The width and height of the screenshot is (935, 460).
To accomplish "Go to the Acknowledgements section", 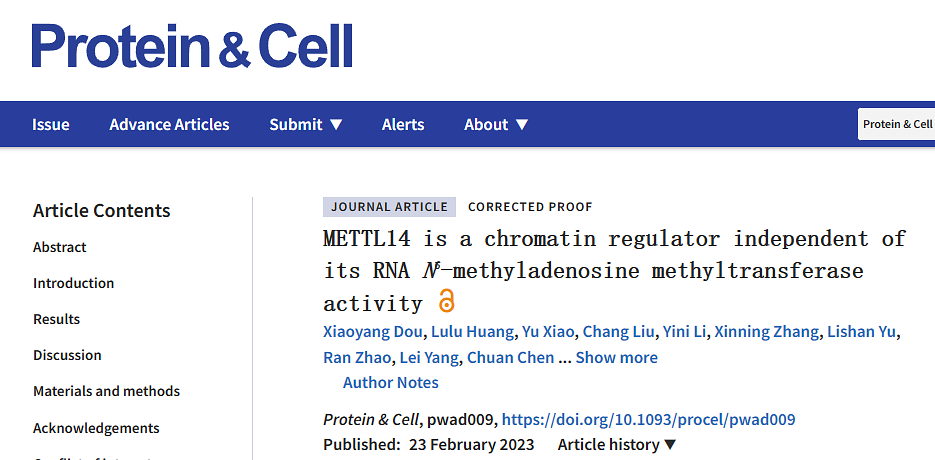I will tap(96, 428).
